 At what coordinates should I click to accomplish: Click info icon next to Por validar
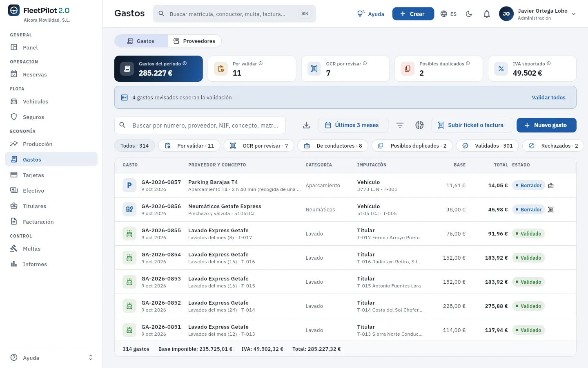pyautogui.click(x=261, y=63)
